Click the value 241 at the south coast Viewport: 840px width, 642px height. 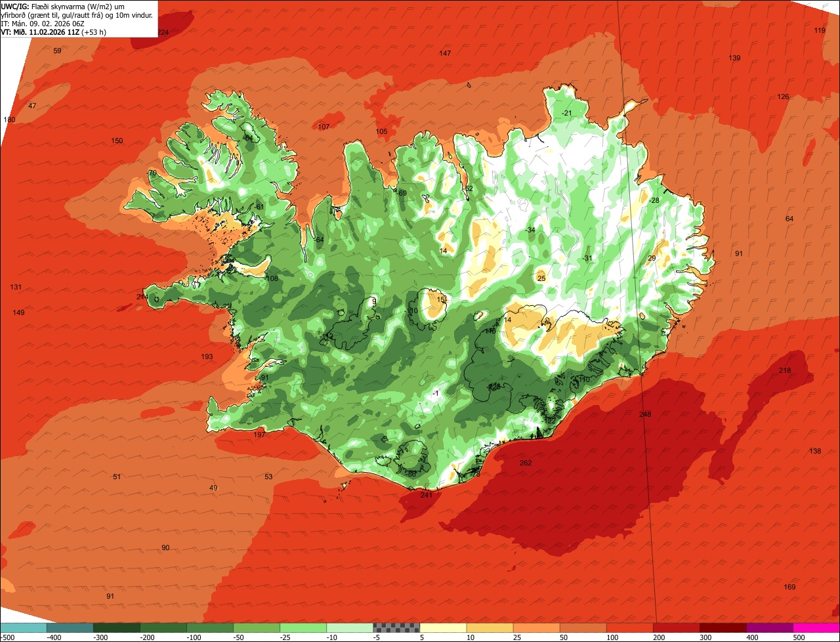(x=427, y=495)
